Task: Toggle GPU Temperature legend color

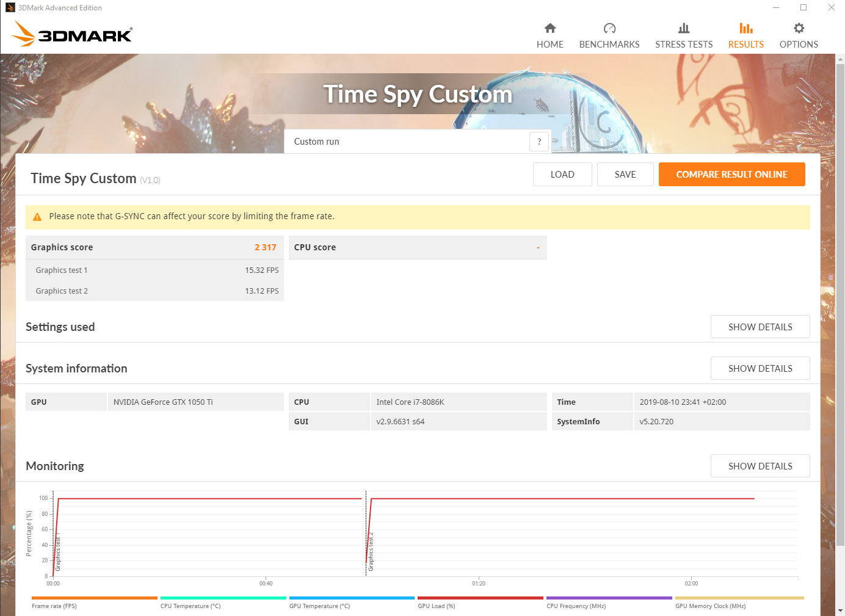Action: [352, 598]
